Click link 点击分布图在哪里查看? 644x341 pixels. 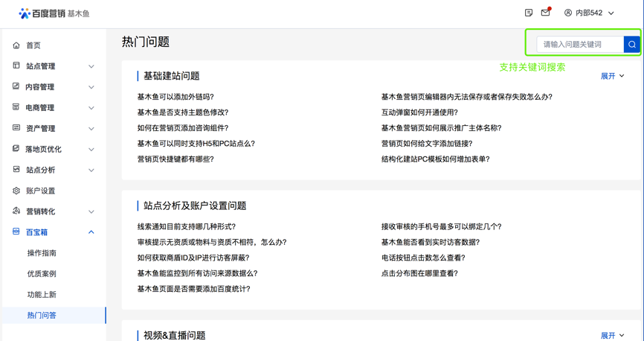coord(419,273)
